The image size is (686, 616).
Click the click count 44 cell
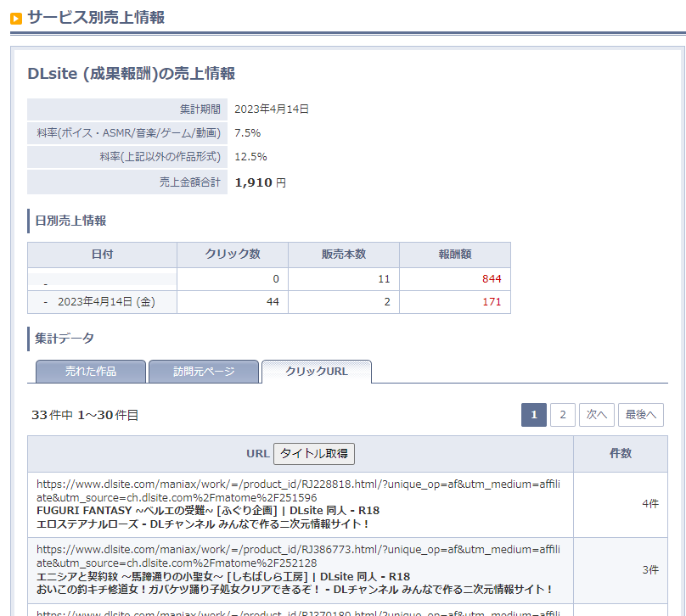pos(233,302)
